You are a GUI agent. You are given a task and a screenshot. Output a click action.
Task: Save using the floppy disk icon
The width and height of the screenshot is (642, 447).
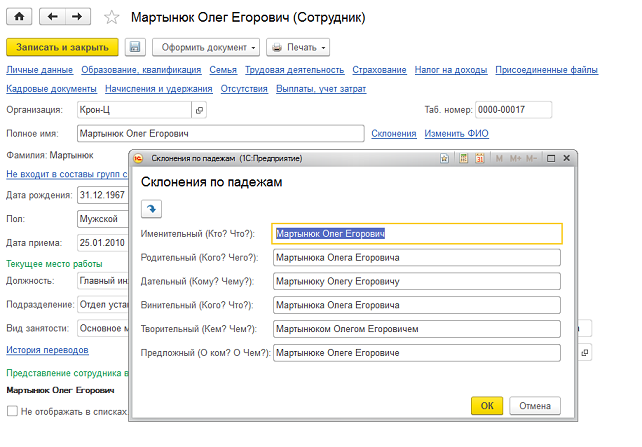coord(135,47)
